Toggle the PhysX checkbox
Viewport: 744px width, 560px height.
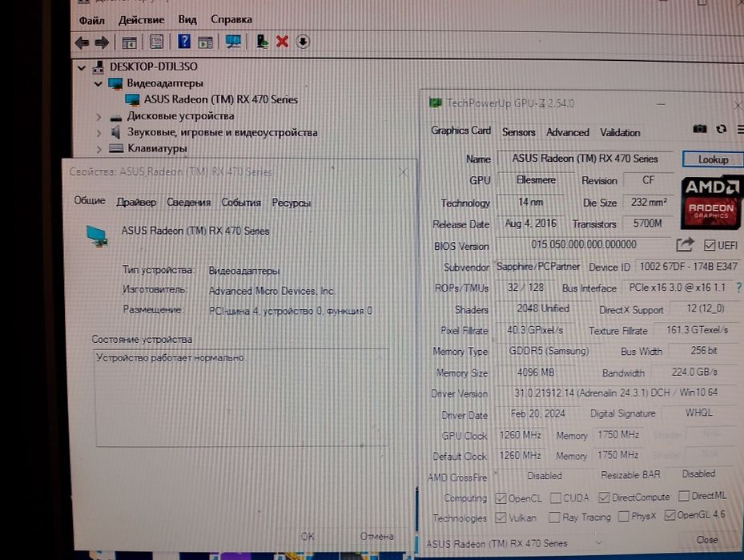(x=624, y=516)
